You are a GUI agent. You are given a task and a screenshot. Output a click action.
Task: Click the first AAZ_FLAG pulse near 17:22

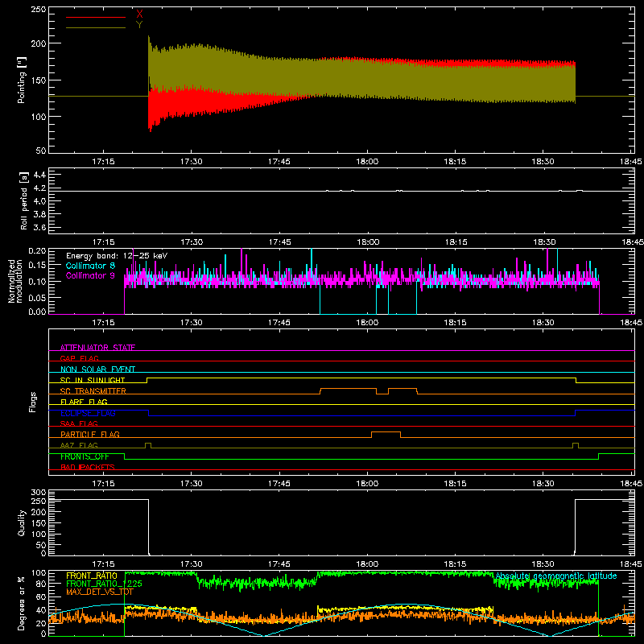coord(148,445)
